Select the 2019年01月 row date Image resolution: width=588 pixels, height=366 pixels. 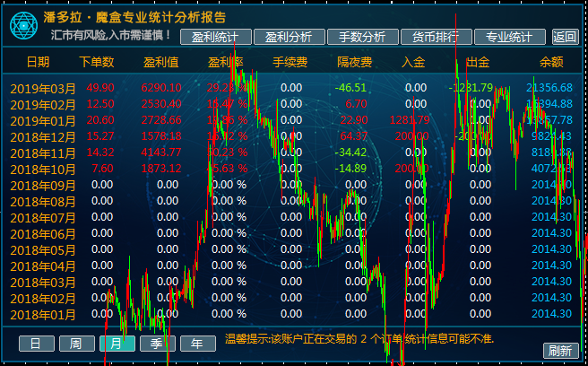pyautogui.click(x=43, y=121)
